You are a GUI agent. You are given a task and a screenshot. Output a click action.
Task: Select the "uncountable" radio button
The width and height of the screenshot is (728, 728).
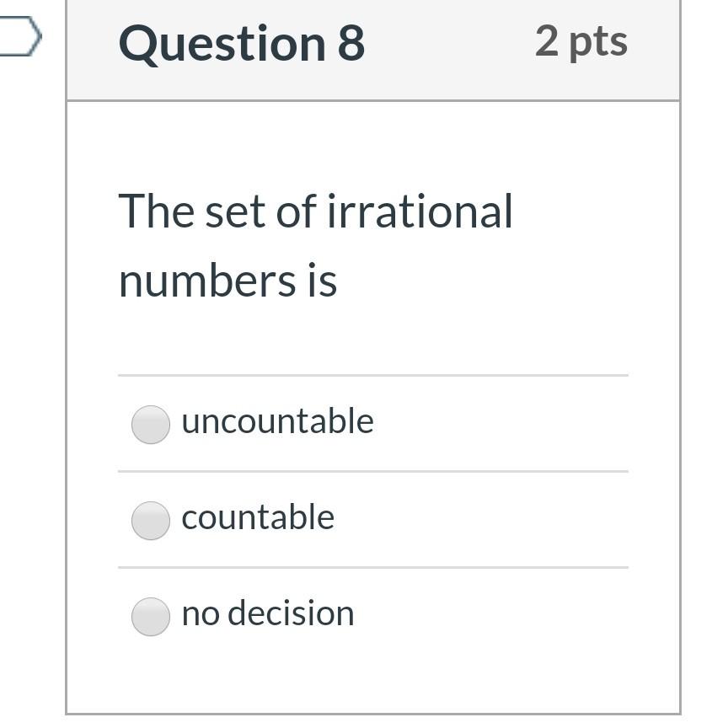[150, 424]
